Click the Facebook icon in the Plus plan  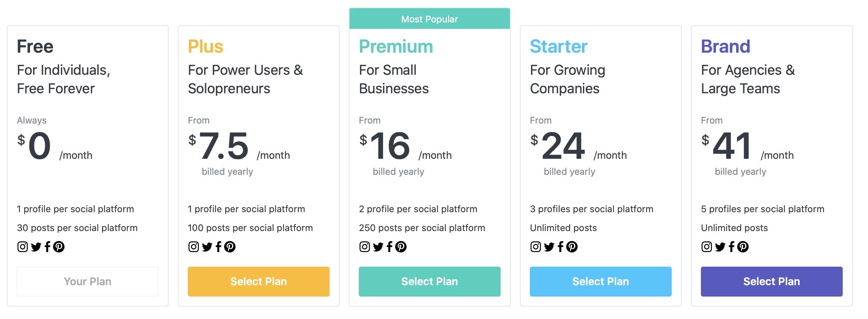click(x=218, y=247)
